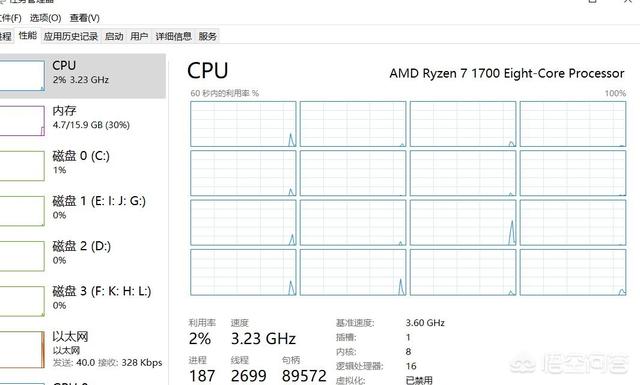Switch to the 服务 tab
This screenshot has width=640, height=385.
tap(207, 36)
